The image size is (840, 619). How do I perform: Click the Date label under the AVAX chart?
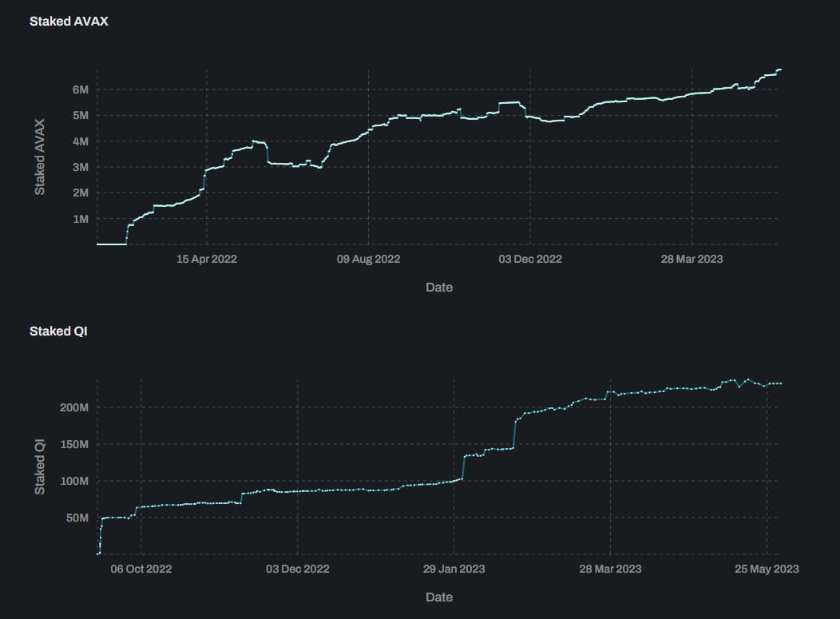[438, 287]
